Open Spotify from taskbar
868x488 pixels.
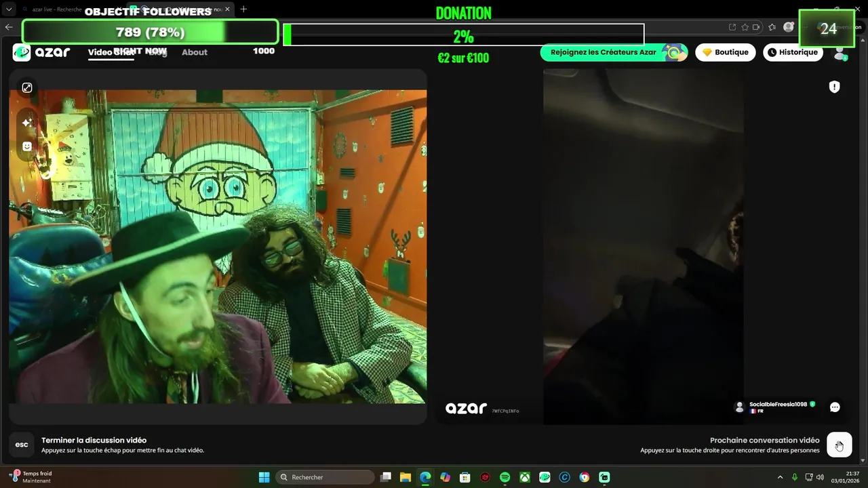pos(505,477)
